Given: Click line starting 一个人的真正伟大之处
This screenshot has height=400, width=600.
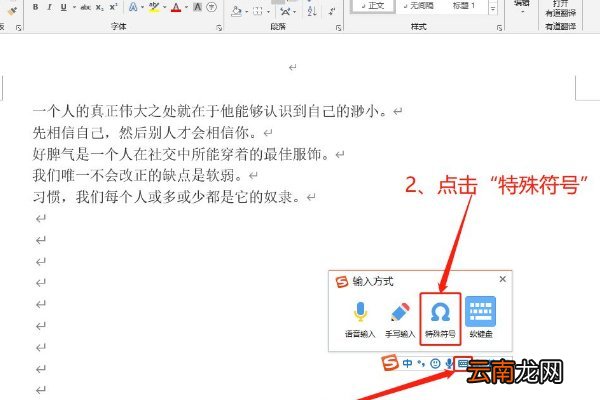Looking at the screenshot, I should click(210, 111).
